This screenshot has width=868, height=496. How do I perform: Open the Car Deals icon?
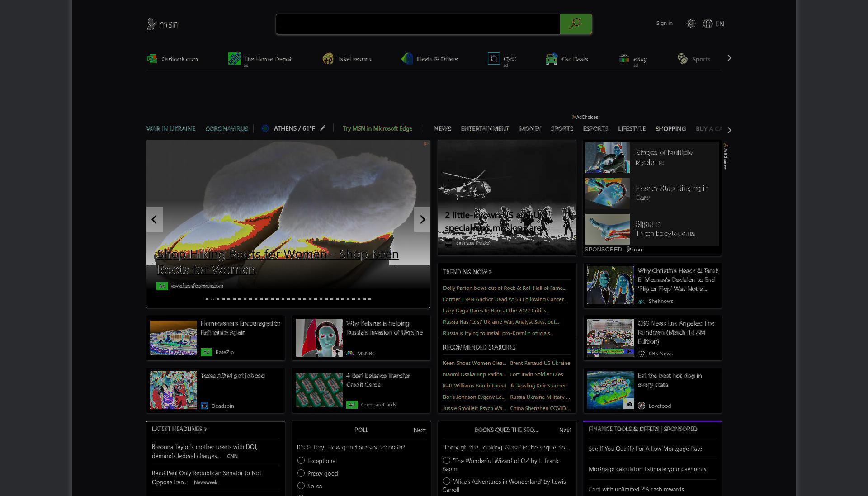[x=552, y=59]
